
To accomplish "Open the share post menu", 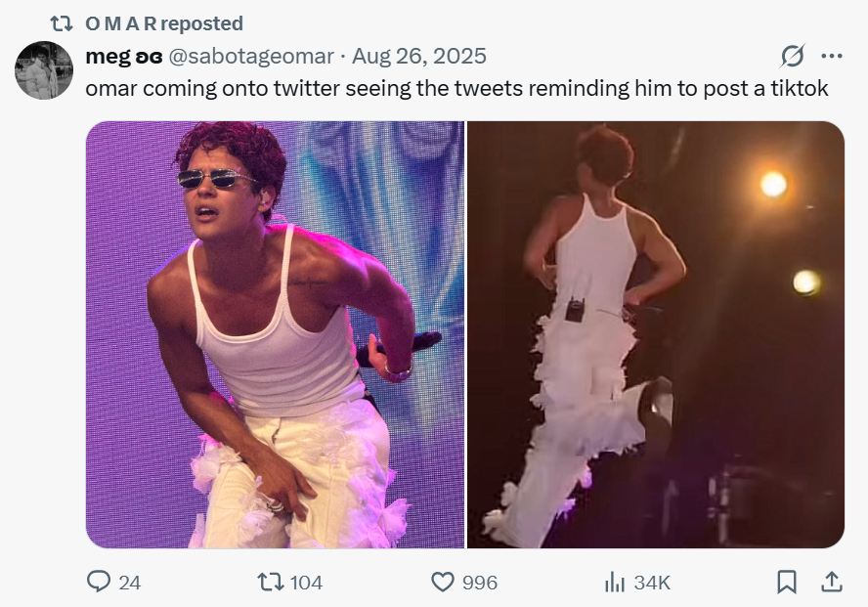I will (831, 582).
